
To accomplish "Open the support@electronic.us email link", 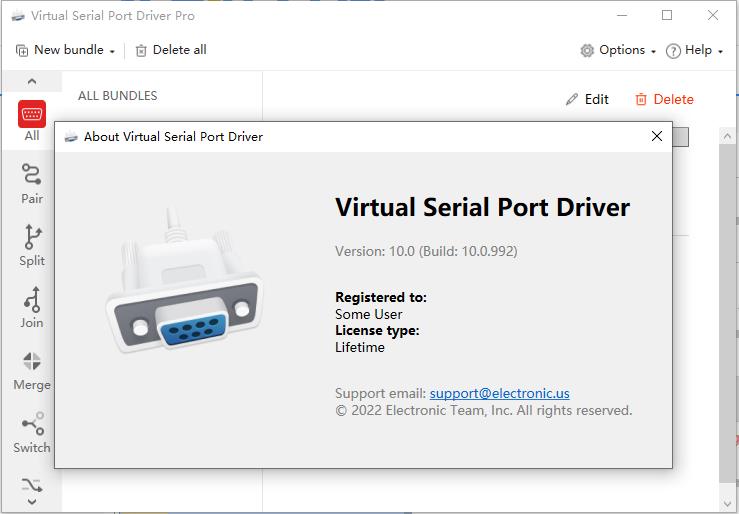I will tap(500, 393).
